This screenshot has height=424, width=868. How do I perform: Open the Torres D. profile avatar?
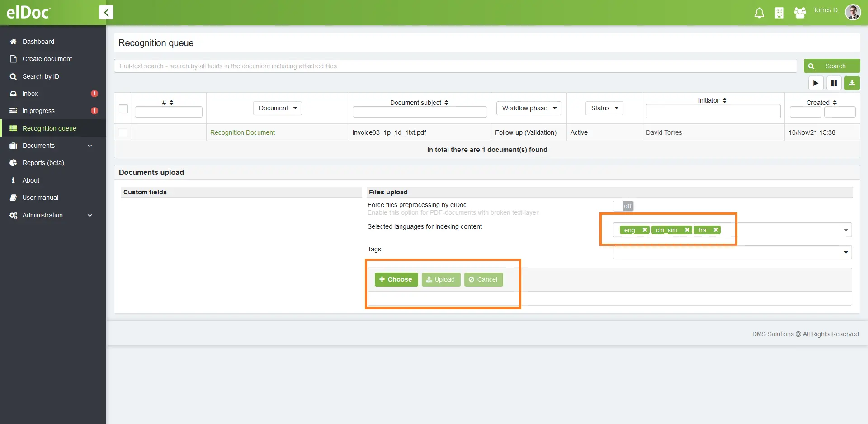[x=853, y=12]
